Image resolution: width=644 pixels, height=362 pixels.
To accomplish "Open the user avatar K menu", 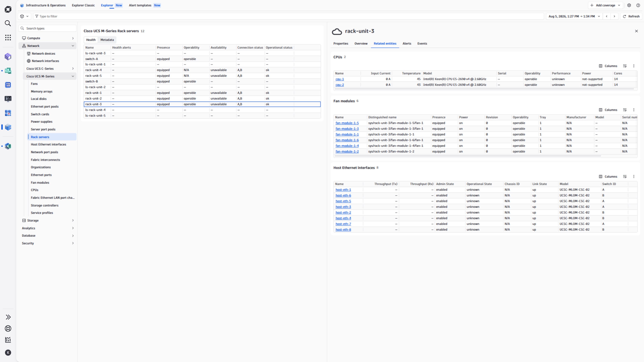I will coord(8,352).
